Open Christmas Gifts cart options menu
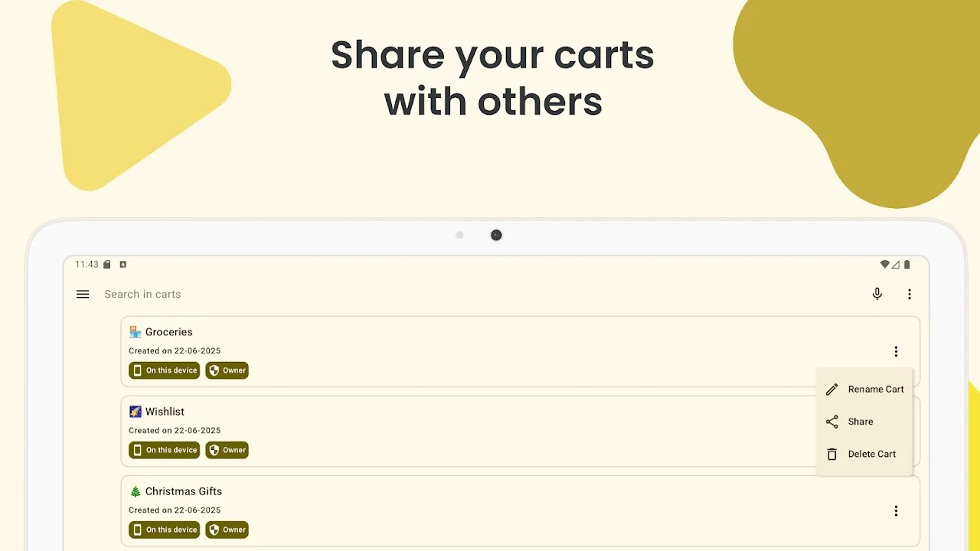Image resolution: width=980 pixels, height=551 pixels. pos(896,510)
